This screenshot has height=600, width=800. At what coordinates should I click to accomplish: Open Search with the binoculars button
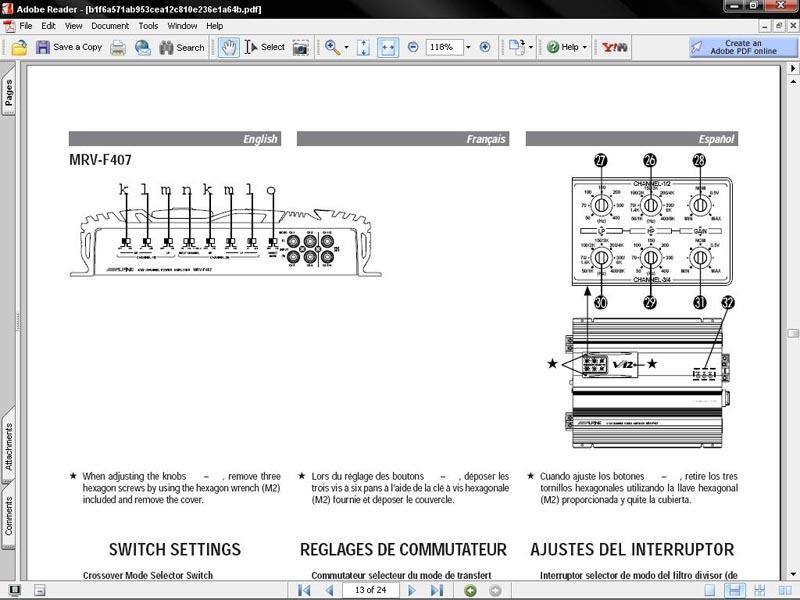(x=182, y=47)
